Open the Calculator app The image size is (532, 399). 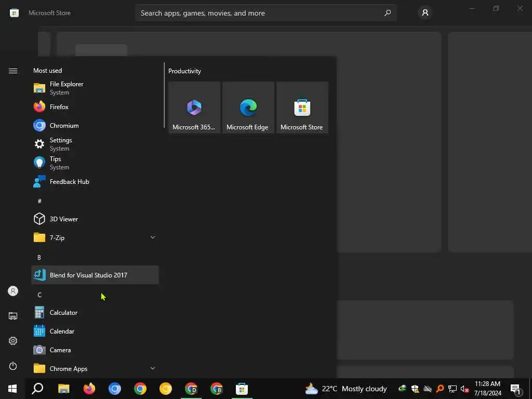95,312
